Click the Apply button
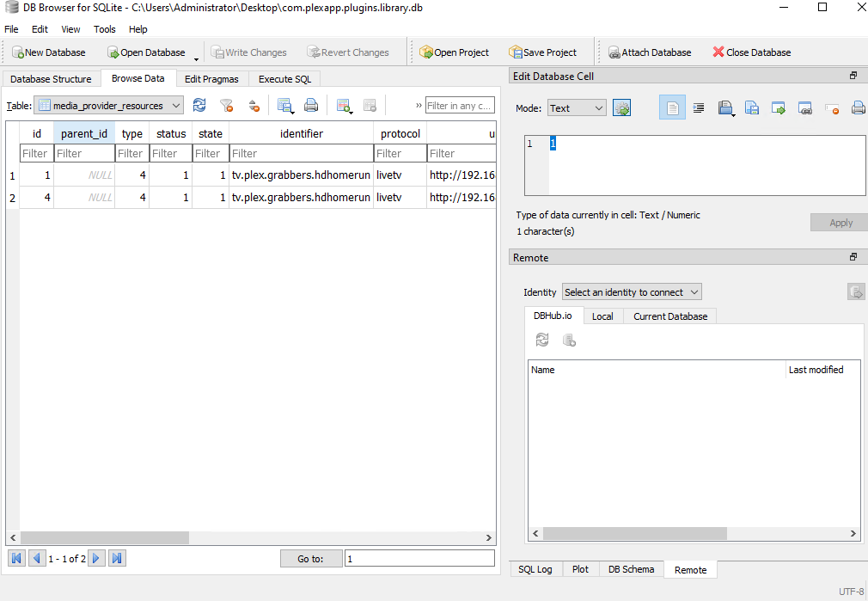 (x=840, y=223)
